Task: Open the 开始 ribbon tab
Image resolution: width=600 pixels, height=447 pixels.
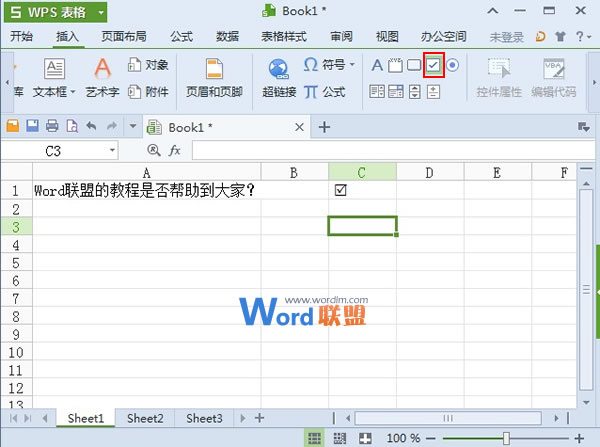Action: (21, 37)
